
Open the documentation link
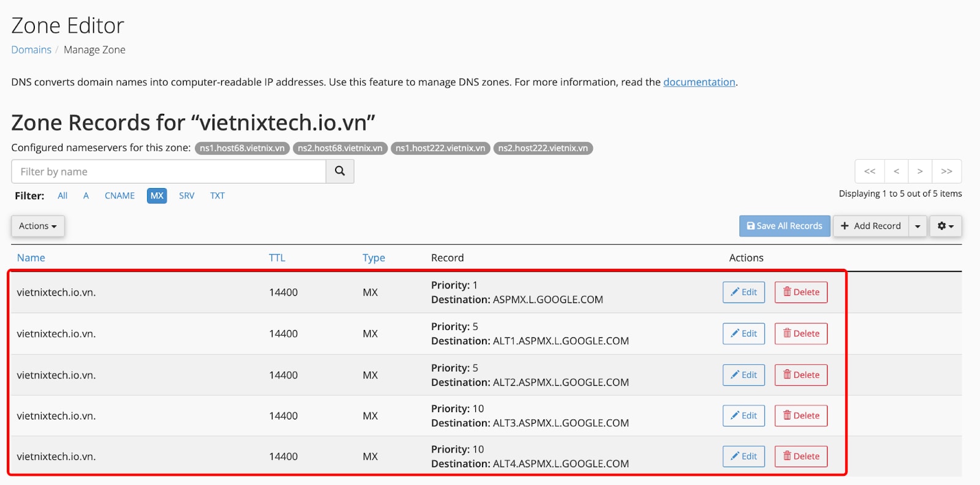[x=699, y=82]
